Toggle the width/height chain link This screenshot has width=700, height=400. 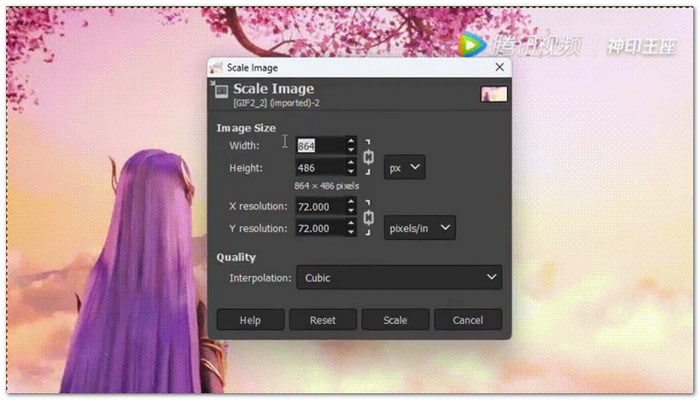[x=368, y=157]
